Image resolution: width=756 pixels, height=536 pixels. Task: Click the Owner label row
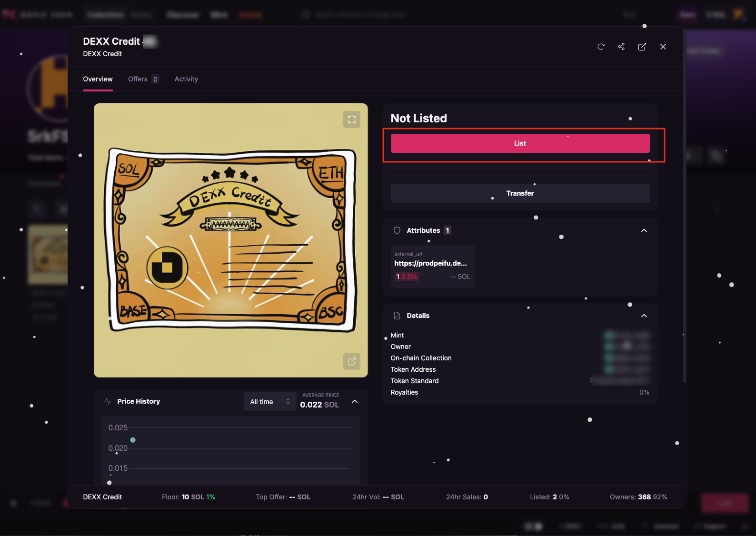pos(400,347)
